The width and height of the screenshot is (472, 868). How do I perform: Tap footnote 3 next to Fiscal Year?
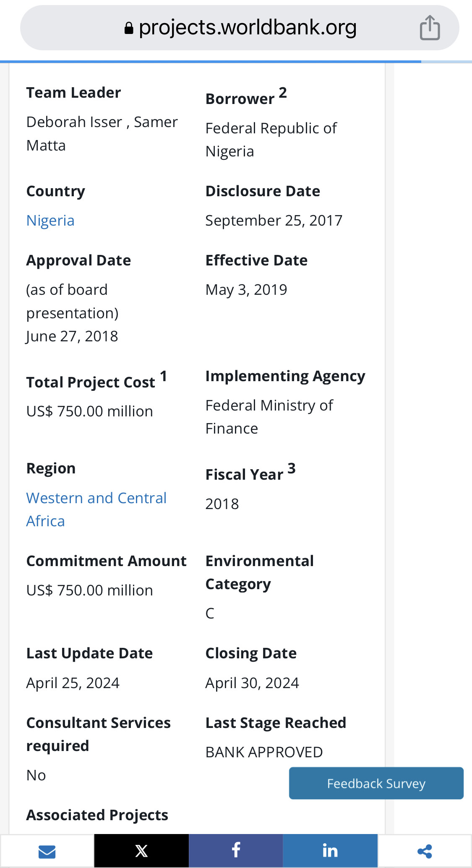coord(292,468)
